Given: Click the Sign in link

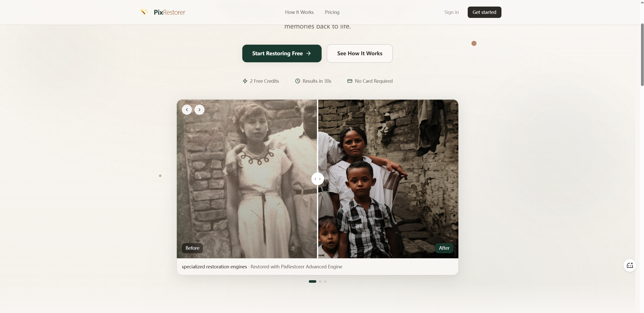Looking at the screenshot, I should [x=451, y=12].
